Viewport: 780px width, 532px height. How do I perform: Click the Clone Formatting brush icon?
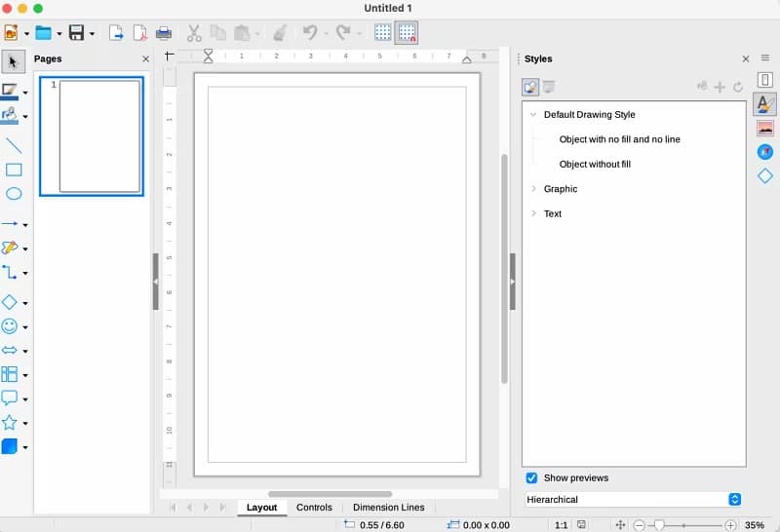pyautogui.click(x=280, y=33)
